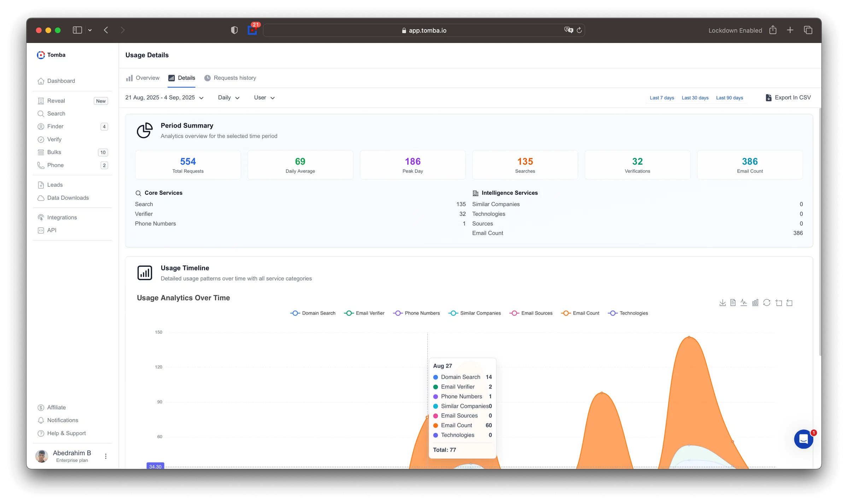Click the New badge beside Reveal
The height and width of the screenshot is (504, 848).
coord(101,101)
